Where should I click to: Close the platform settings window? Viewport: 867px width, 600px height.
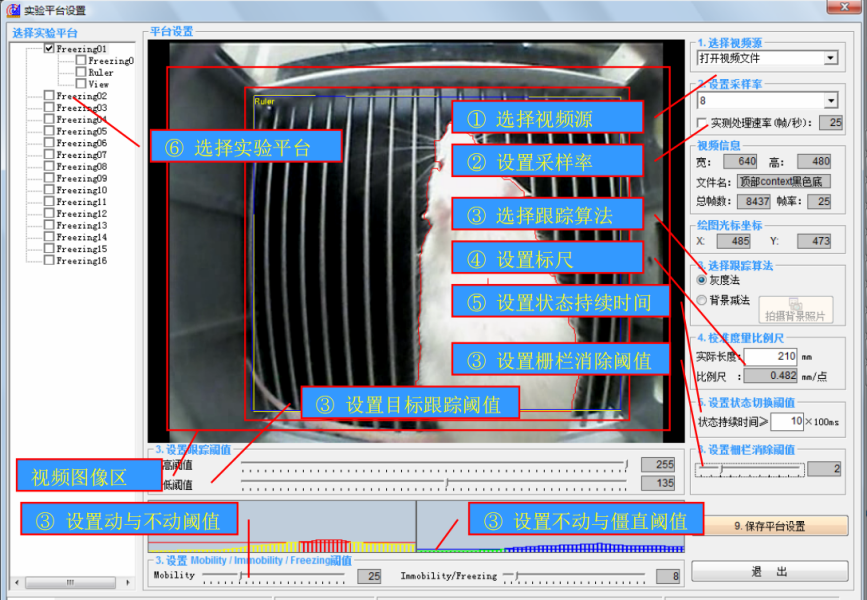[x=843, y=10]
